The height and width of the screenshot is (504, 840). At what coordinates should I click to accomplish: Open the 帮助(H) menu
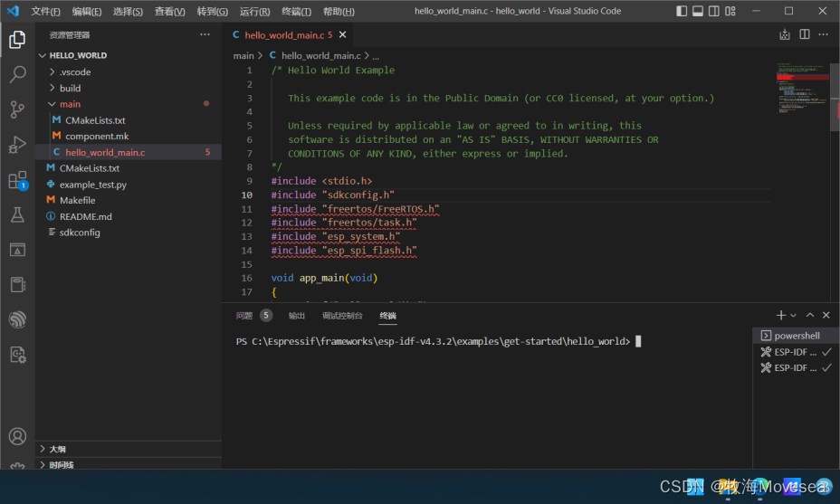[339, 11]
